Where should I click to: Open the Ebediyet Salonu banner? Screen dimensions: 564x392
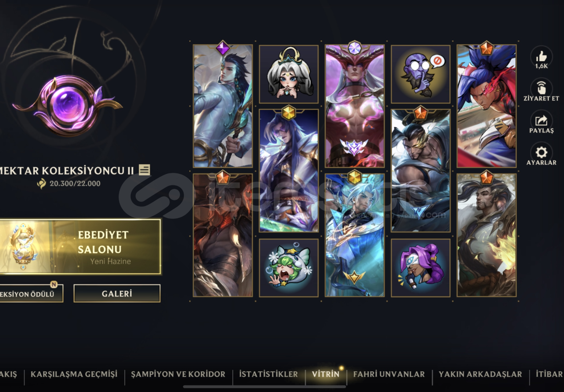(80, 246)
